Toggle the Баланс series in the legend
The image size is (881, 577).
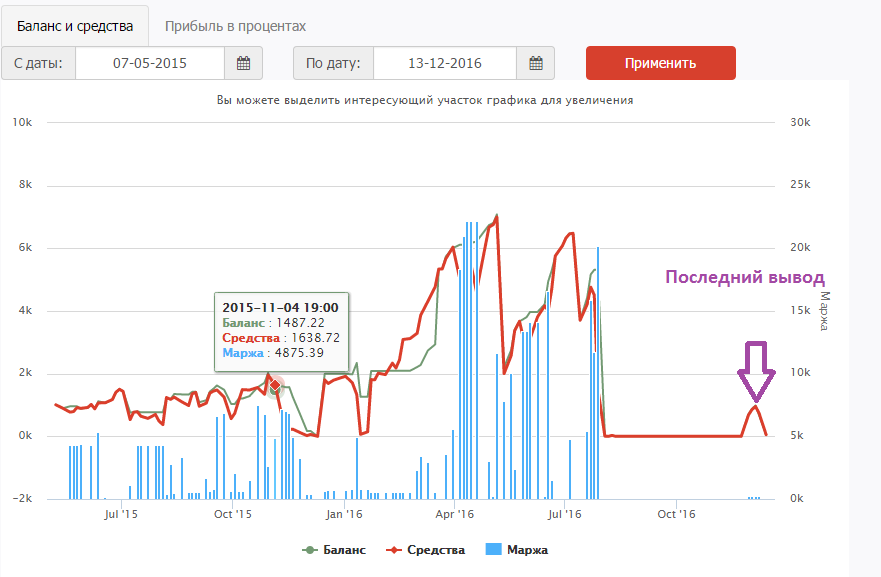click(334, 550)
